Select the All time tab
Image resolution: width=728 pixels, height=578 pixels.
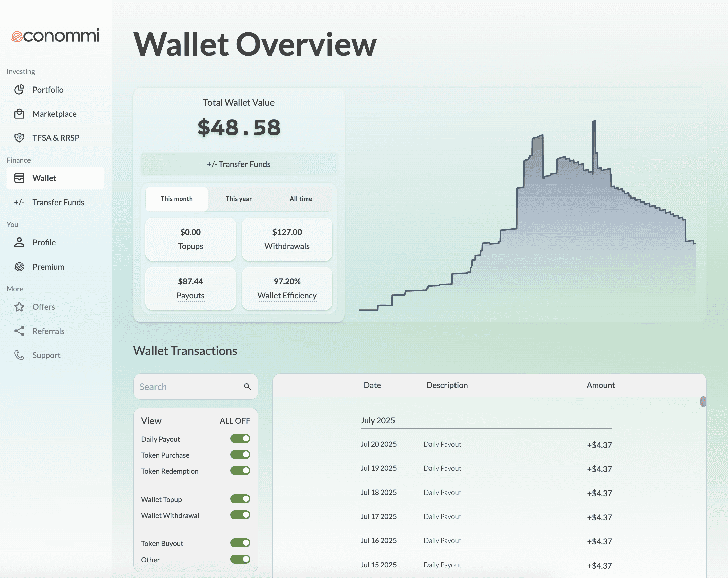click(301, 199)
